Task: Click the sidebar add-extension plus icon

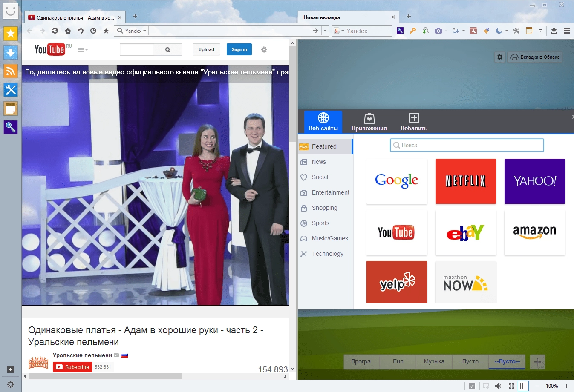Action: [x=11, y=369]
